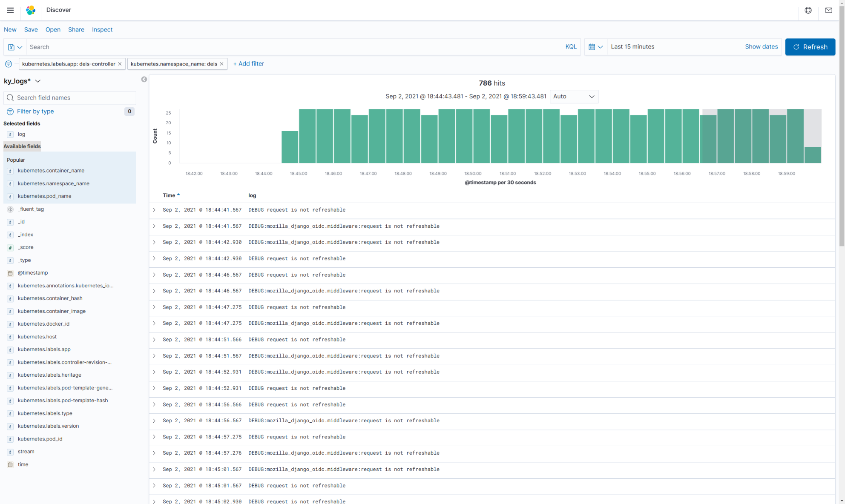Open the calendar quick date menu
Screen dimensions: 845x504
coord(595,47)
